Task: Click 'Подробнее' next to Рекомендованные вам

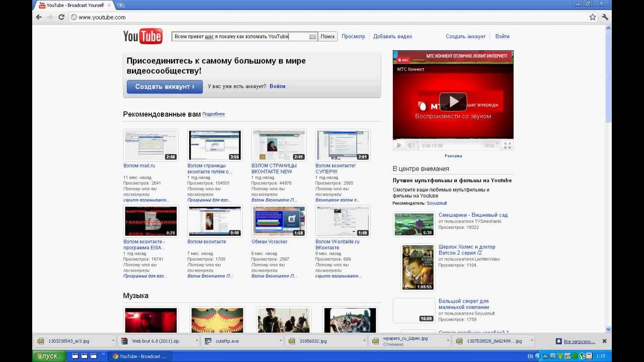Action: coord(213,114)
